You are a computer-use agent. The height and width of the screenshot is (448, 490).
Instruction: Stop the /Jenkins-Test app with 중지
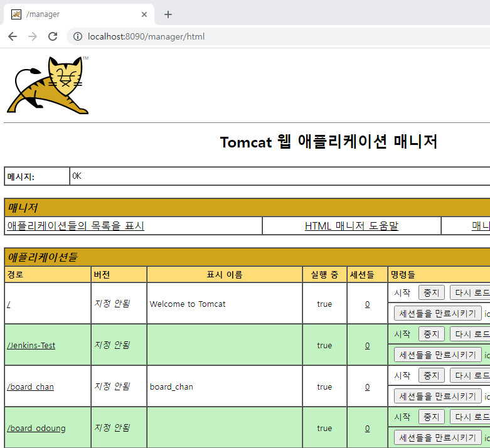(431, 334)
